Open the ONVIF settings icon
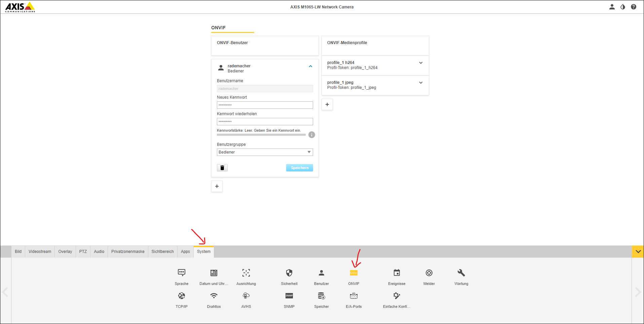The height and width of the screenshot is (324, 644). pyautogui.click(x=354, y=273)
